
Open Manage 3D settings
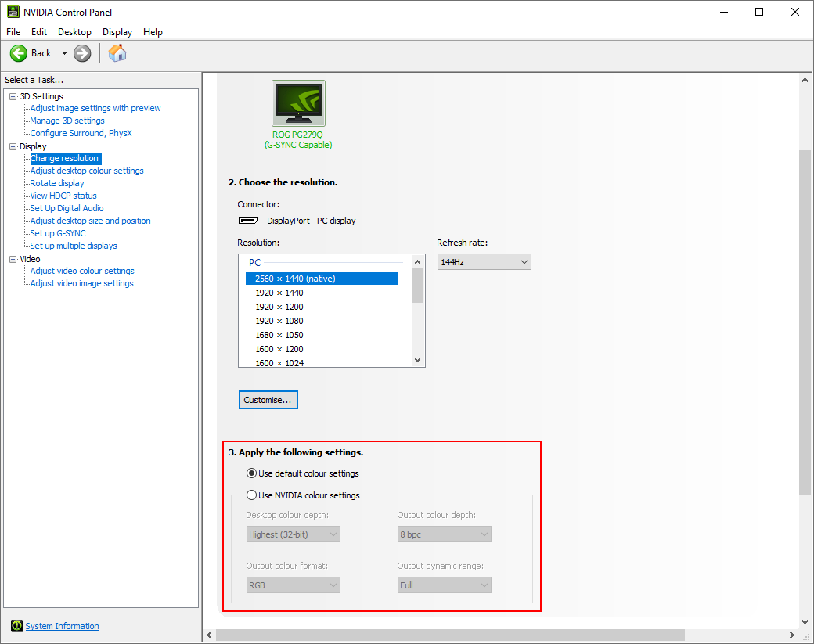point(67,121)
